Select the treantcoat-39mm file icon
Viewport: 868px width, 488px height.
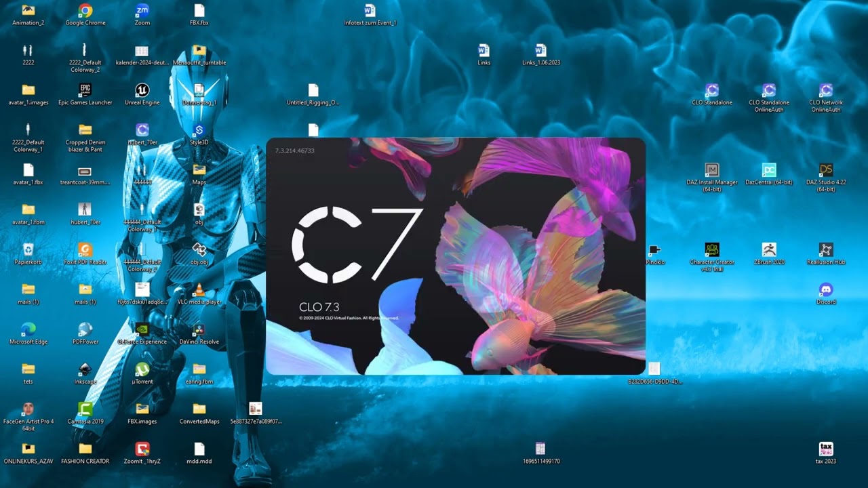[x=85, y=171]
